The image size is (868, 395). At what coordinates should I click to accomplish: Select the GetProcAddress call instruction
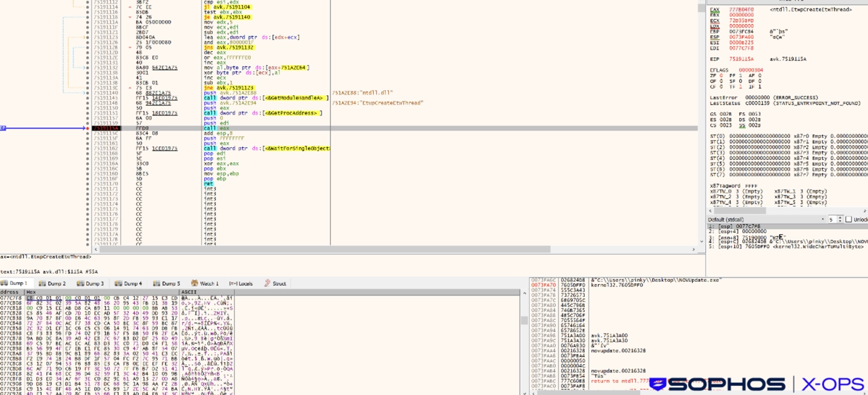click(x=263, y=113)
